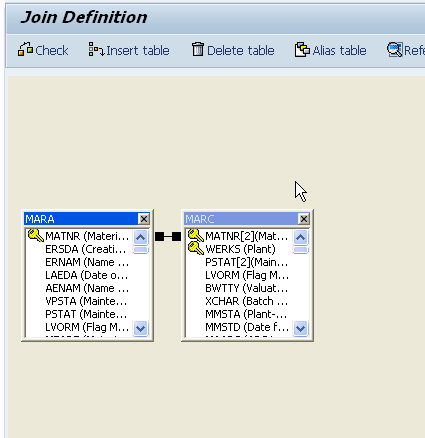Click the Check icon in toolbar
The width and height of the screenshot is (425, 438).
coord(25,49)
